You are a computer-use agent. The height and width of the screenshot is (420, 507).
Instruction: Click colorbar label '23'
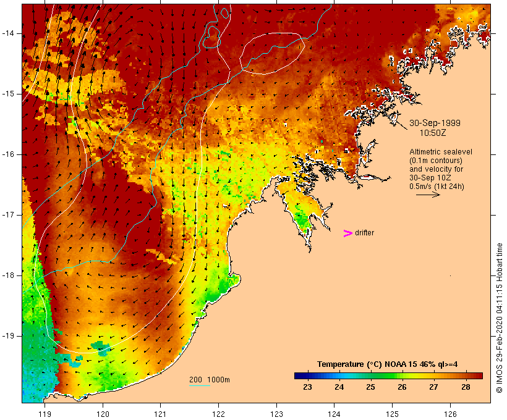[x=307, y=387]
